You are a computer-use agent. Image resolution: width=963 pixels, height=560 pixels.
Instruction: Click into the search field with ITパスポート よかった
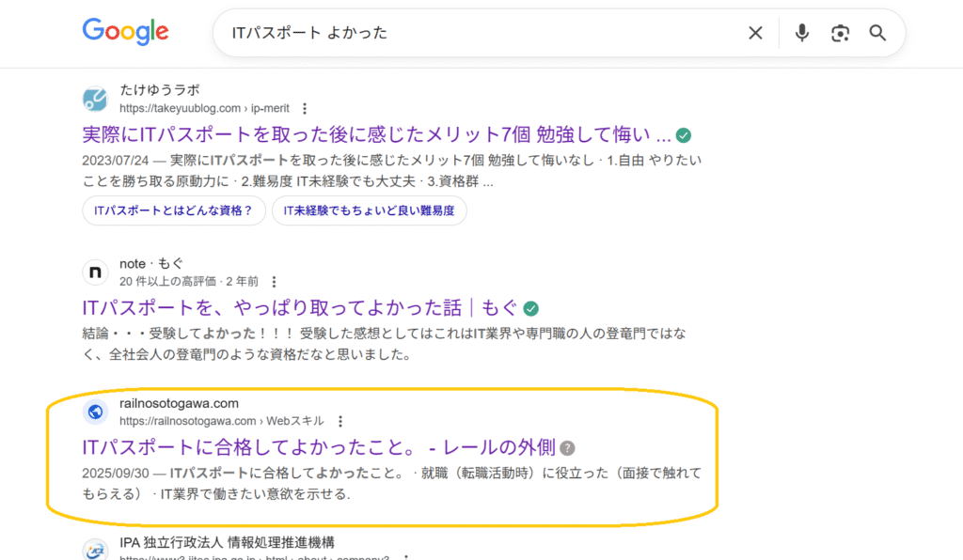pos(470,34)
